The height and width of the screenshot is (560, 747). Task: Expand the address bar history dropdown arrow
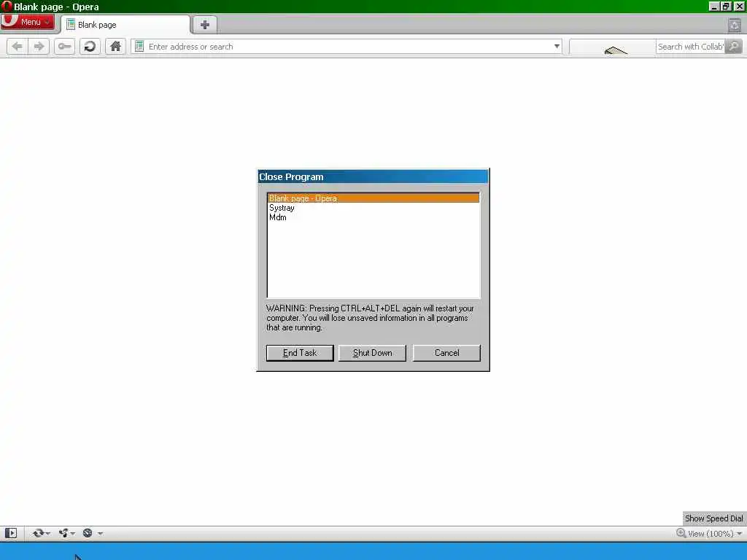[x=557, y=46]
